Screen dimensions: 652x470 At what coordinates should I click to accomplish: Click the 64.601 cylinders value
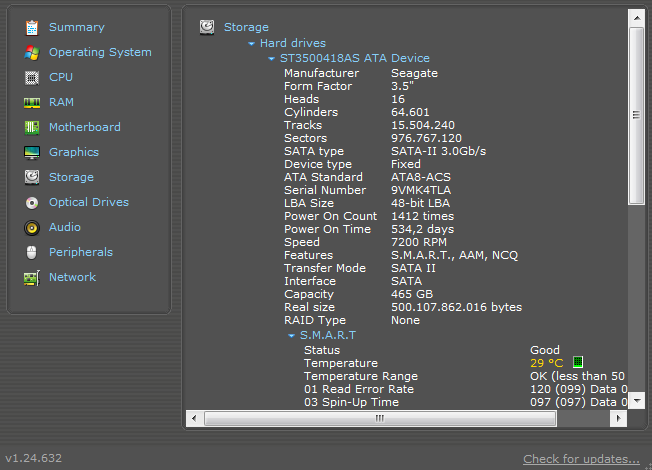tap(410, 112)
